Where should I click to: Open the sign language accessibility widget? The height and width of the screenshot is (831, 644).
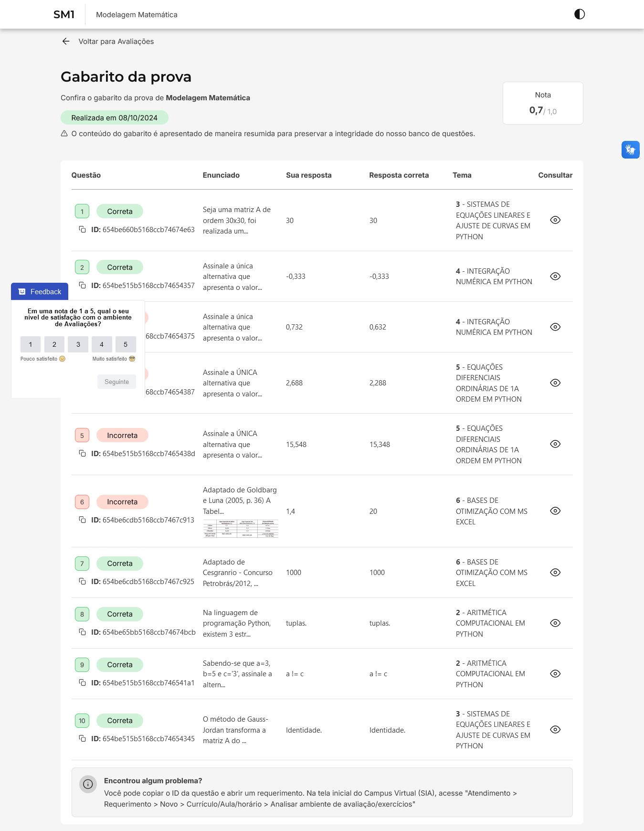point(630,149)
